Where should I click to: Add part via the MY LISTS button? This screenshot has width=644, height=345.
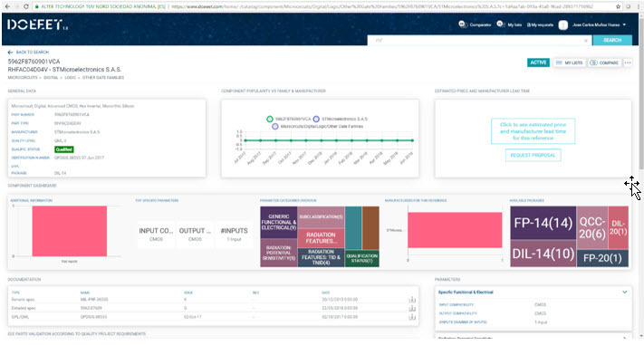(569, 62)
